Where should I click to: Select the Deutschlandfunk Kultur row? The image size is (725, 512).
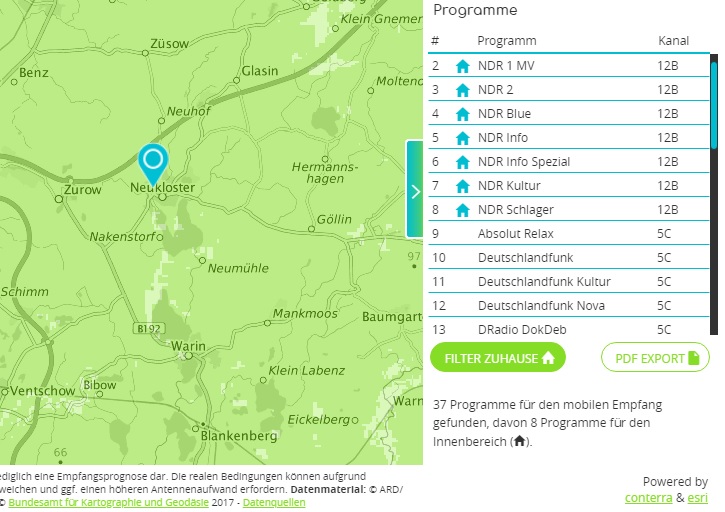544,282
